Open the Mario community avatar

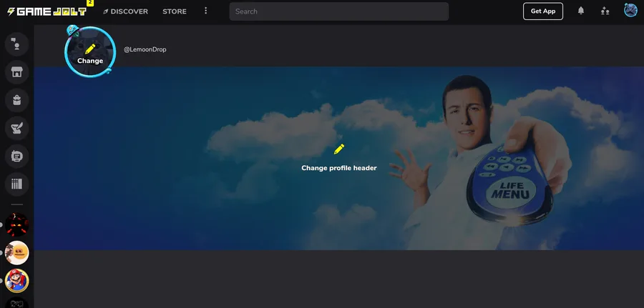coord(17,281)
